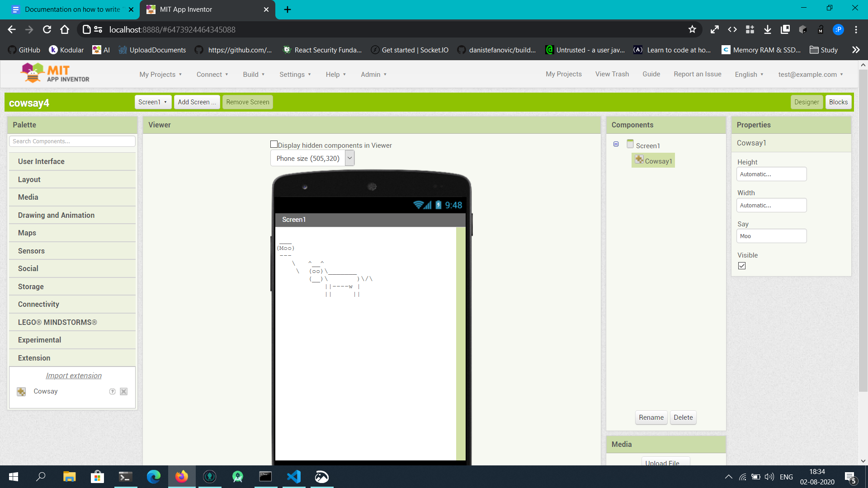
Task: Show more bookmarks with the chevron
Action: (856, 50)
